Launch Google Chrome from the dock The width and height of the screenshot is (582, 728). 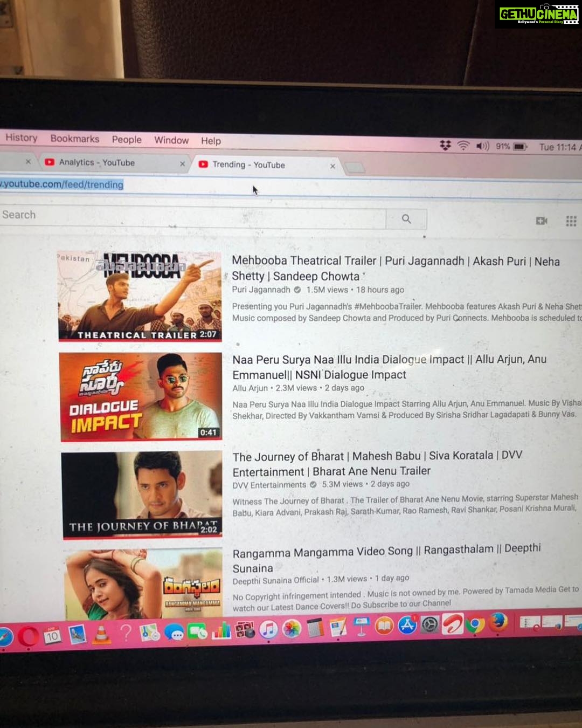click(475, 624)
